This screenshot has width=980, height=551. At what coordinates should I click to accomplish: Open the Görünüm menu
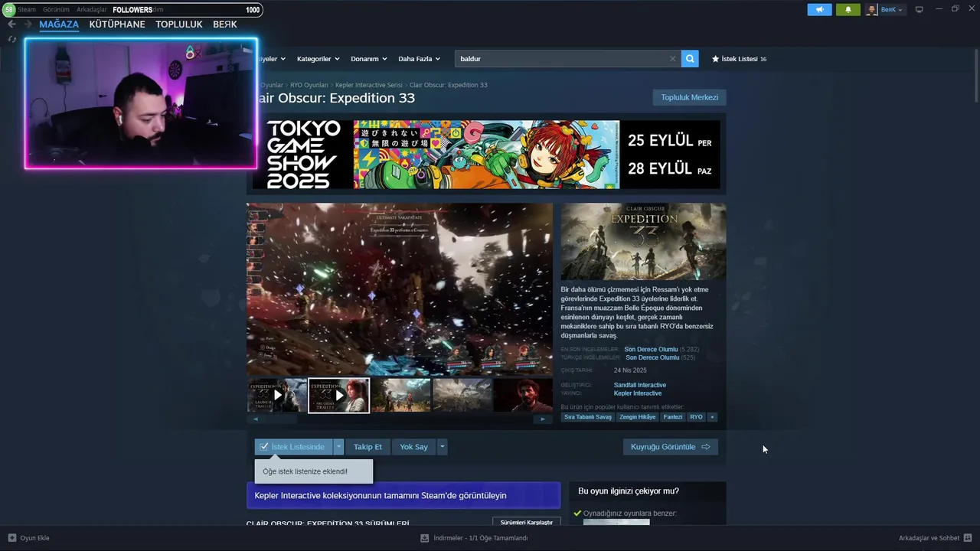(x=56, y=9)
